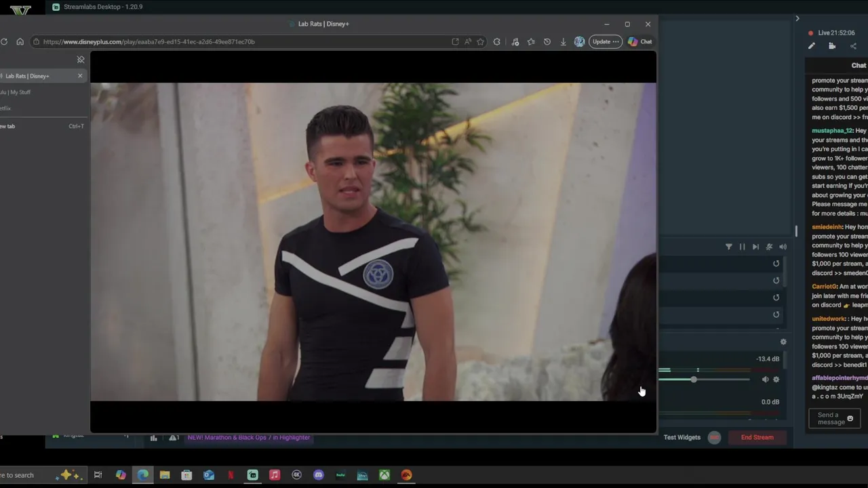
Task: Click the share stream icon
Action: click(x=853, y=46)
